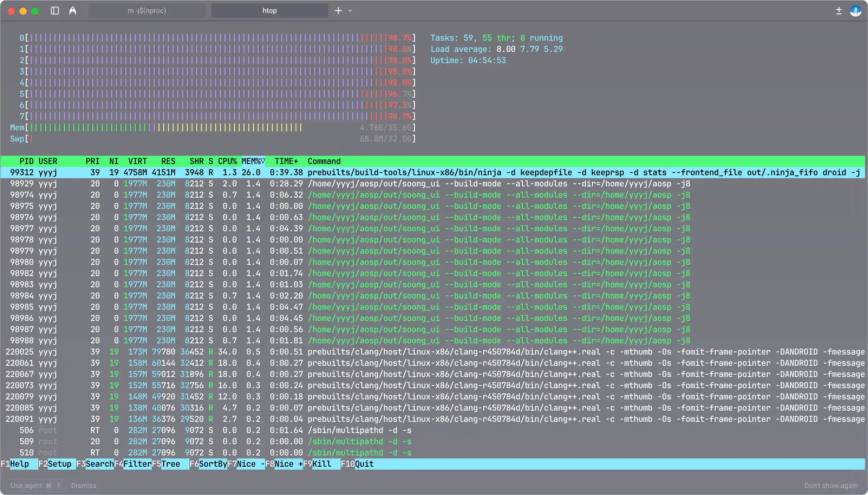Click the update-available icon at top right
The width and height of the screenshot is (868, 495).
[x=839, y=11]
